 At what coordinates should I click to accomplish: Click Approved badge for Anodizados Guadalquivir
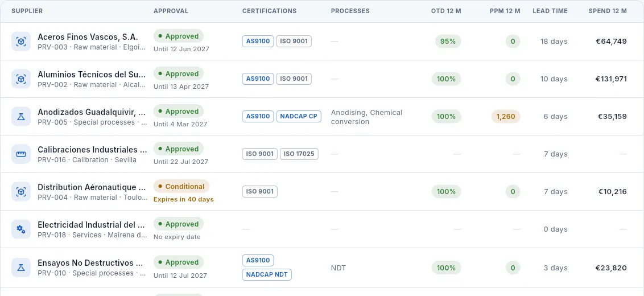(179, 112)
